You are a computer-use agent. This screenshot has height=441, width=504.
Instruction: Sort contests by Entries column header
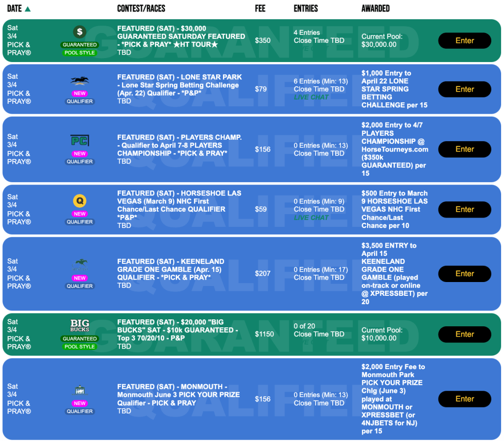[x=306, y=8]
